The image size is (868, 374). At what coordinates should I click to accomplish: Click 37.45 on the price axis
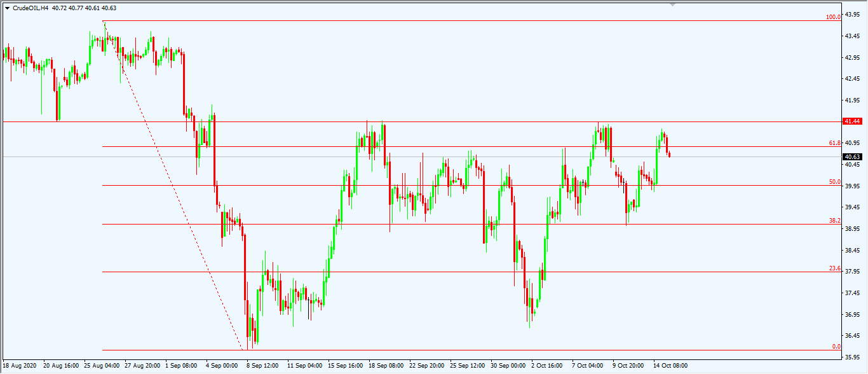[853, 293]
